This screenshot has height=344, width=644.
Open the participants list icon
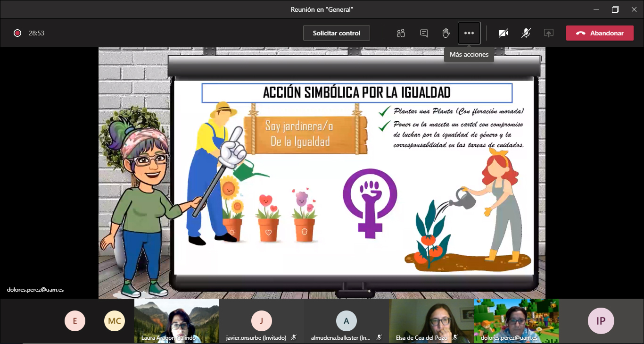pyautogui.click(x=401, y=33)
